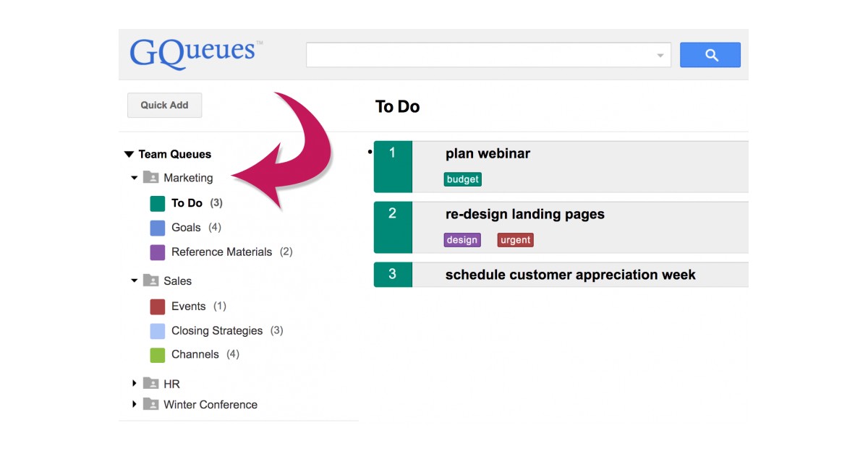Screen dimensions: 868x454
Task: Click the Quick Add button
Action: pyautogui.click(x=164, y=105)
